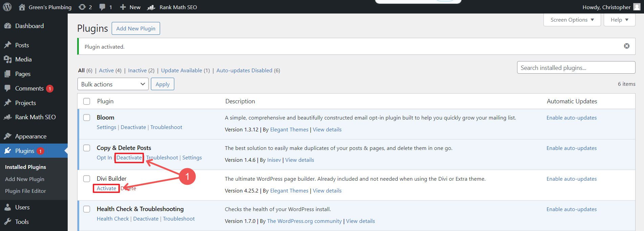Open Dashboard in the sidebar

pos(29,26)
